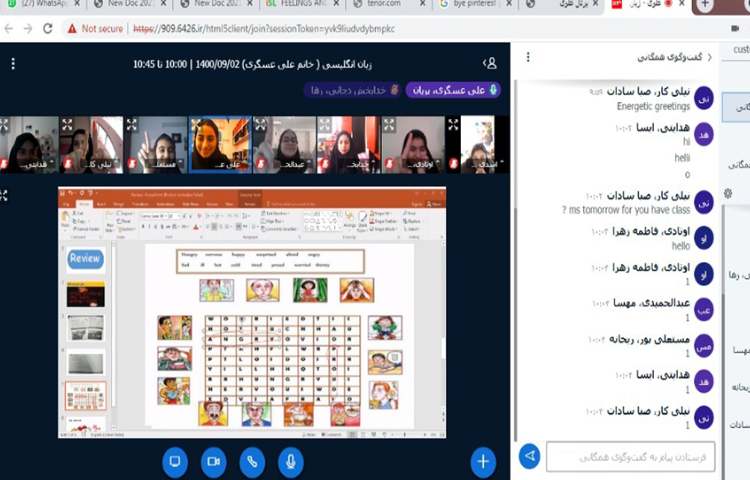Screen dimensions: 750x480
Task: Toggle the webcam sharing button
Action: [x=213, y=461]
